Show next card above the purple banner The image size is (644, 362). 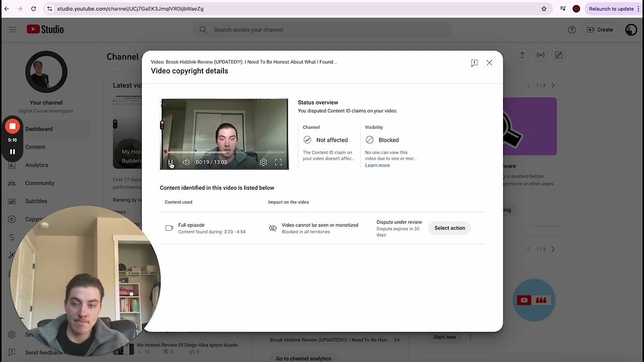click(553, 85)
